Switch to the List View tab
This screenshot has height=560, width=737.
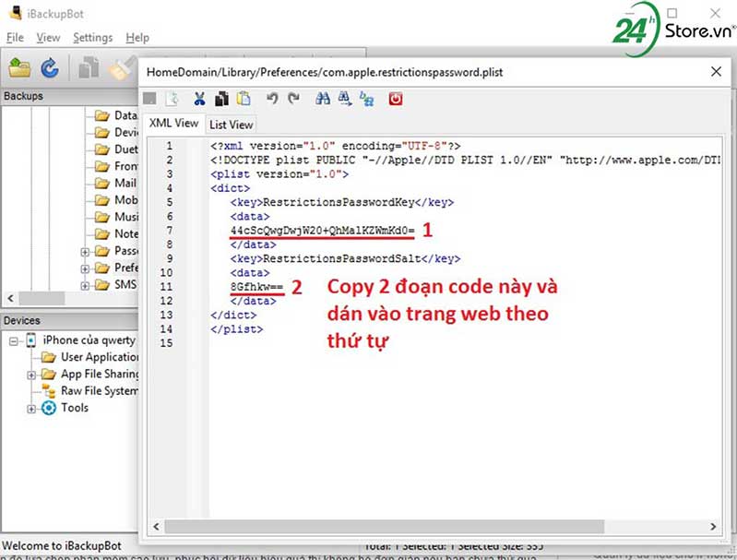pyautogui.click(x=231, y=125)
